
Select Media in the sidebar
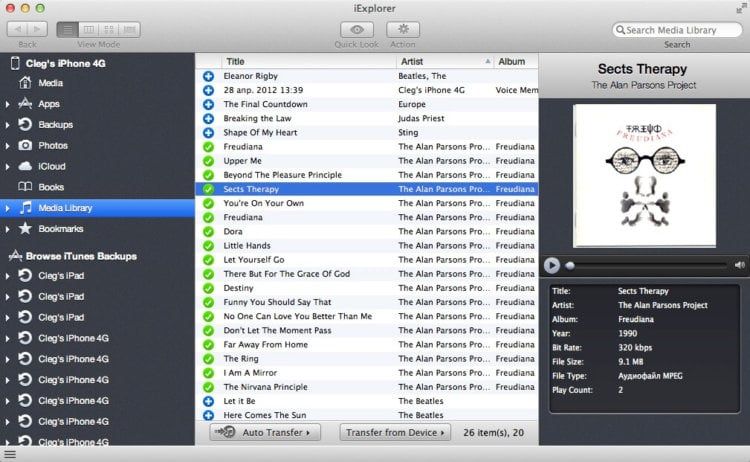point(50,83)
